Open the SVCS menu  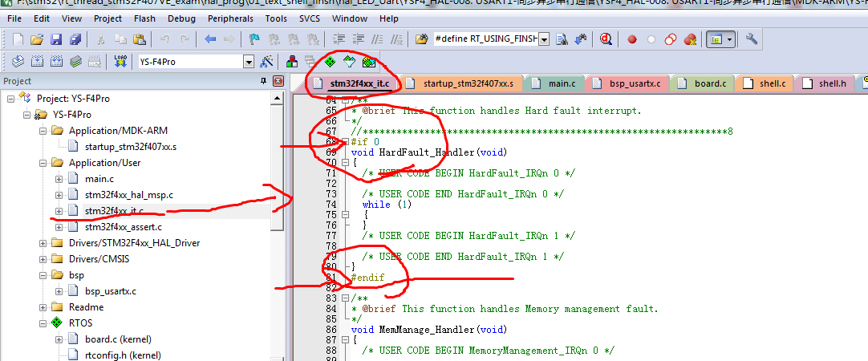click(x=310, y=18)
